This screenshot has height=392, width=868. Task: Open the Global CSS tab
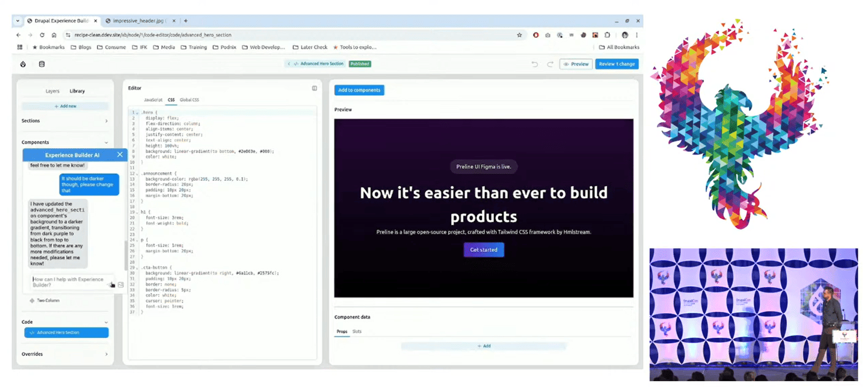pyautogui.click(x=189, y=100)
